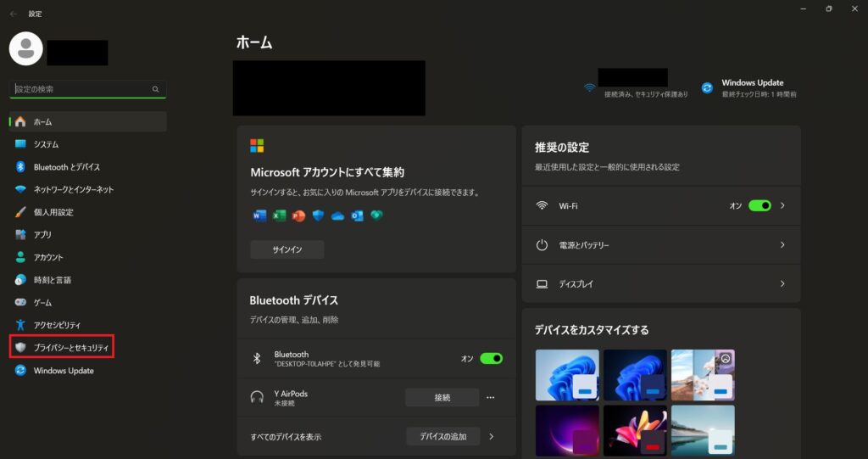Viewport: 868px width, 459px height.
Task: Click the Bluetooth symbol in device card
Action: (x=257, y=359)
